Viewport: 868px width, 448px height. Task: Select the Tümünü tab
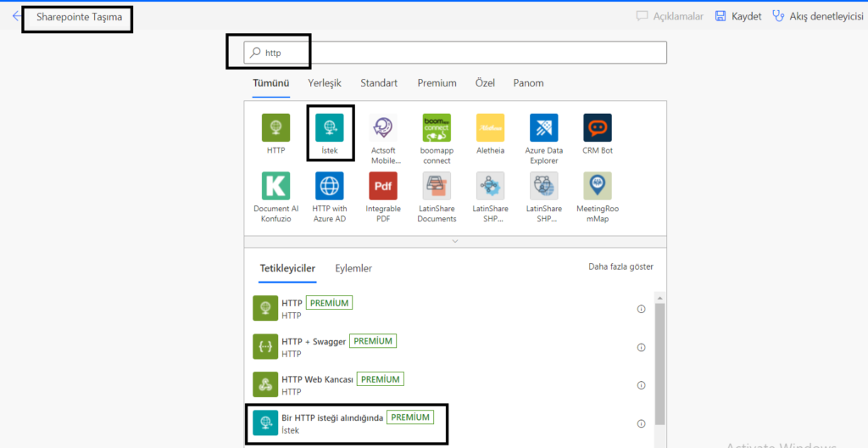coord(271,83)
